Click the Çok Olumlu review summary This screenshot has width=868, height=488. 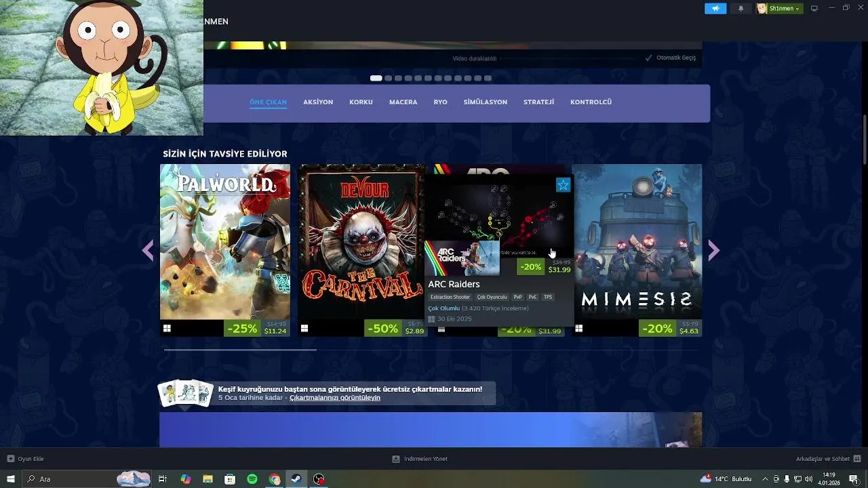click(x=443, y=308)
